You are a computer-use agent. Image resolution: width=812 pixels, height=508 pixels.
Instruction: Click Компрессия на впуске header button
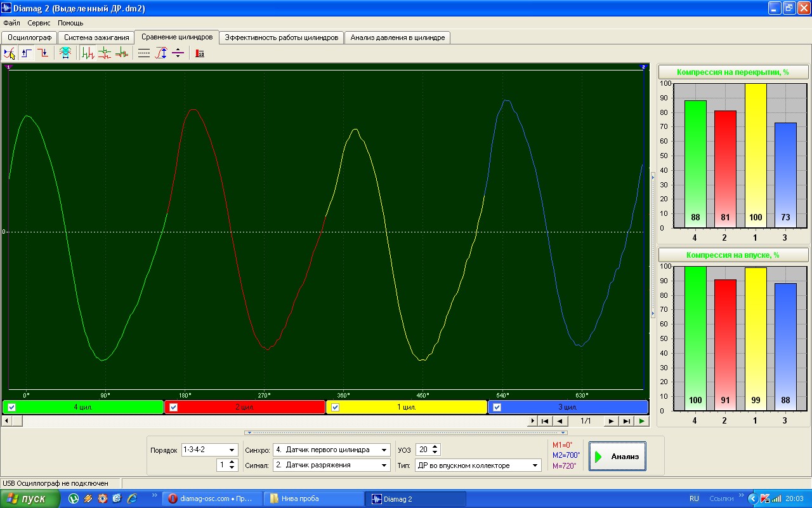click(x=733, y=255)
